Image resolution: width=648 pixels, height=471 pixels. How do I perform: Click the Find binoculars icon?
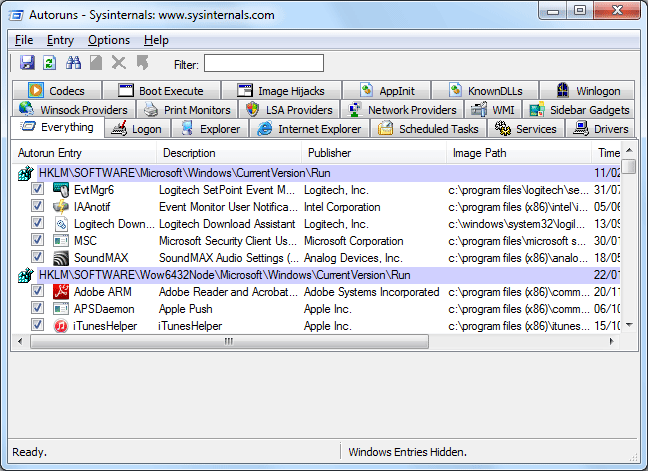point(73,63)
